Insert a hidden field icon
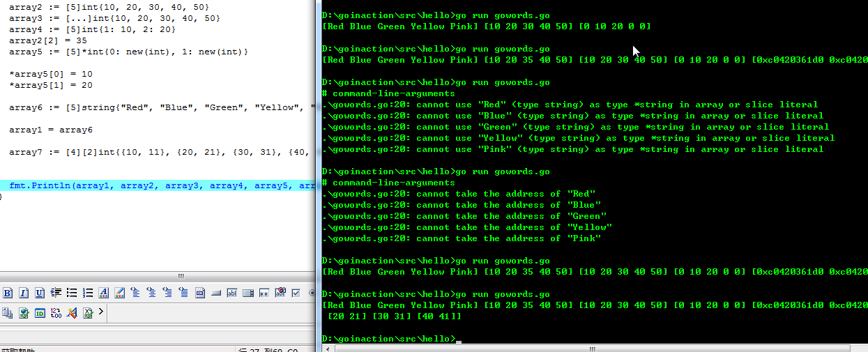The height and width of the screenshot is (352, 868). pyautogui.click(x=280, y=292)
